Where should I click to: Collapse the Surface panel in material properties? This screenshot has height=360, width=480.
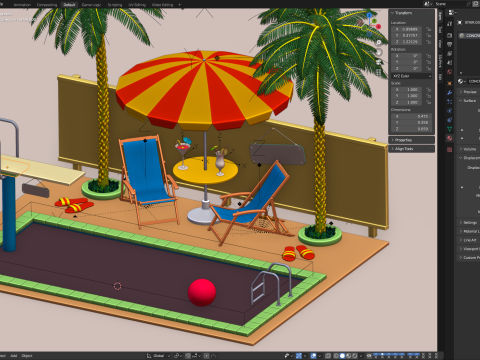[469, 100]
